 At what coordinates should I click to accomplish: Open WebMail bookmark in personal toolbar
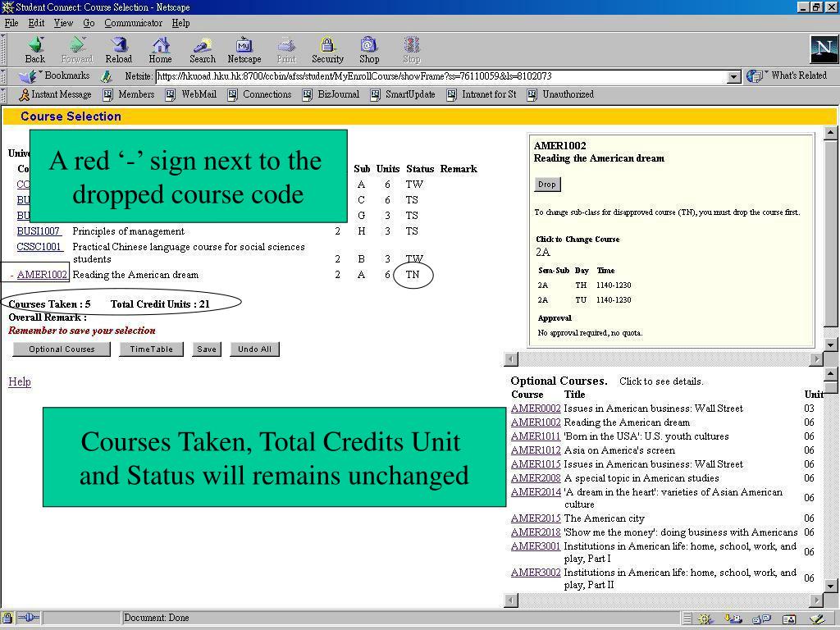tap(191, 94)
